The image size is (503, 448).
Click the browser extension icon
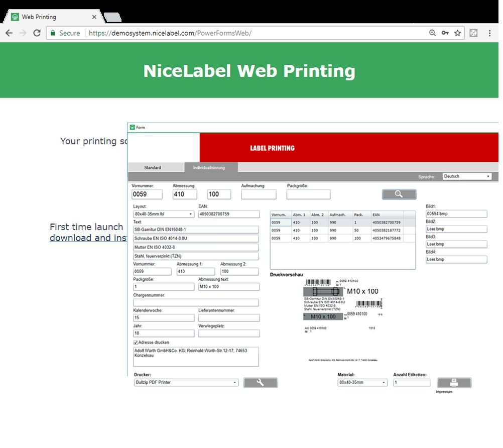[473, 33]
